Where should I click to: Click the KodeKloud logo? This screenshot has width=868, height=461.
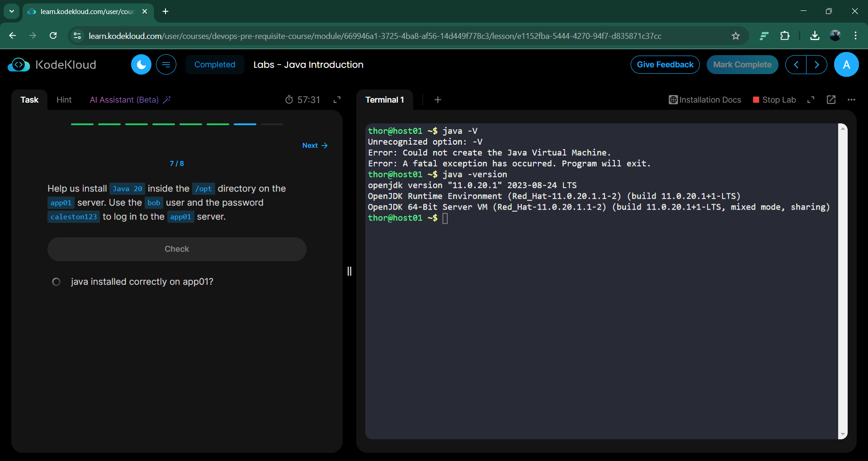click(52, 65)
